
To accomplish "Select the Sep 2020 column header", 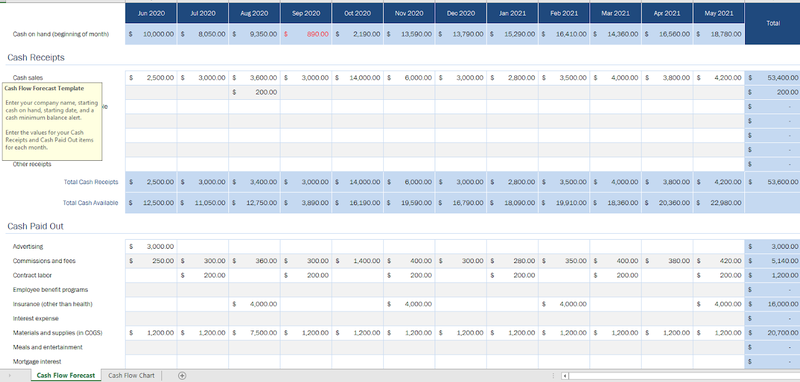I will coord(306,14).
